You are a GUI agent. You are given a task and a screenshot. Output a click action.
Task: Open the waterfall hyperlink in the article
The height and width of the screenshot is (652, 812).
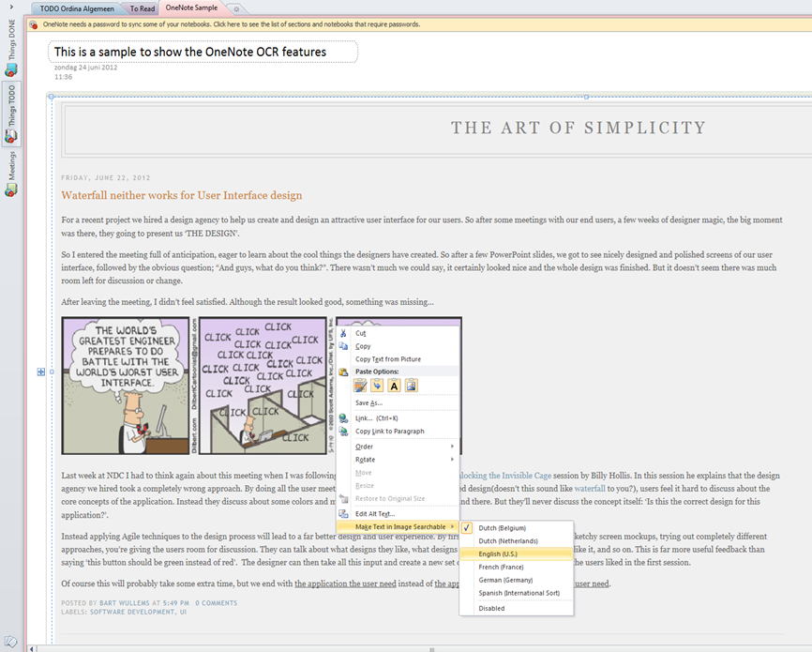pos(590,488)
